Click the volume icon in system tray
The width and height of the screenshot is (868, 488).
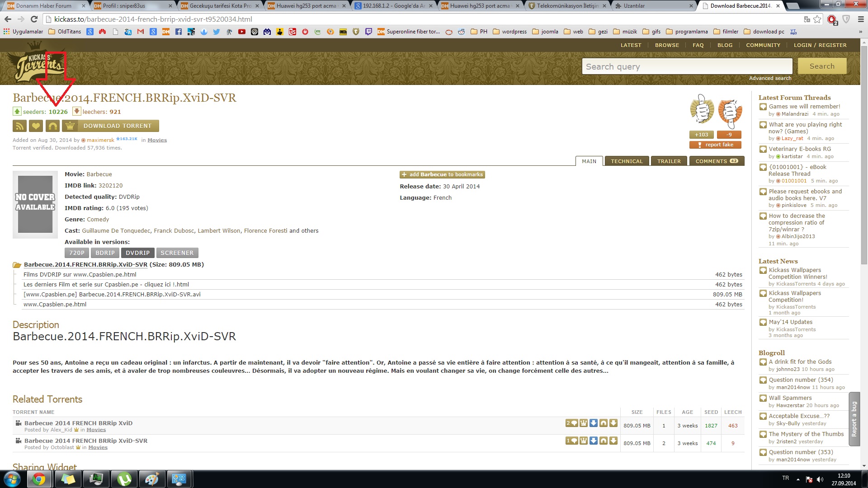click(x=820, y=479)
